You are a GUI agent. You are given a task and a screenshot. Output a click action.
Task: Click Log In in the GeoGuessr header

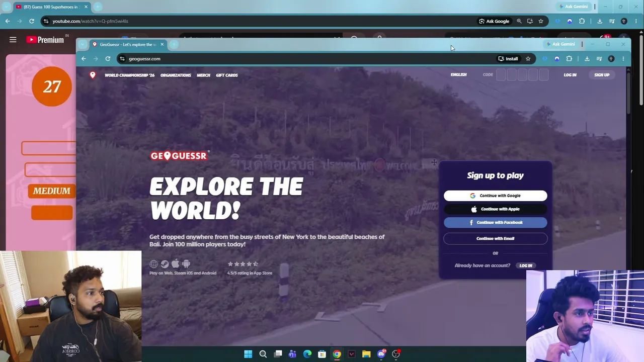point(570,75)
